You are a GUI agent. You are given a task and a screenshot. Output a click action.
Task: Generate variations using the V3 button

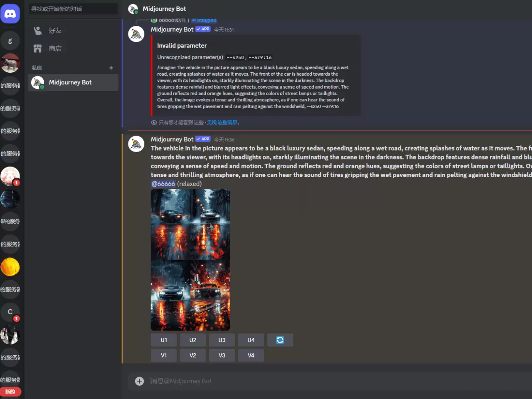coord(222,355)
